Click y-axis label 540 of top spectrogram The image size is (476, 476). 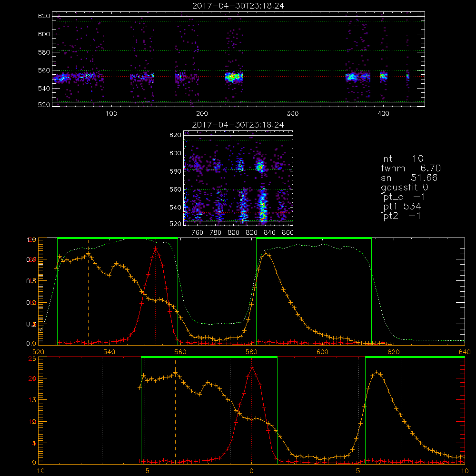point(44,89)
